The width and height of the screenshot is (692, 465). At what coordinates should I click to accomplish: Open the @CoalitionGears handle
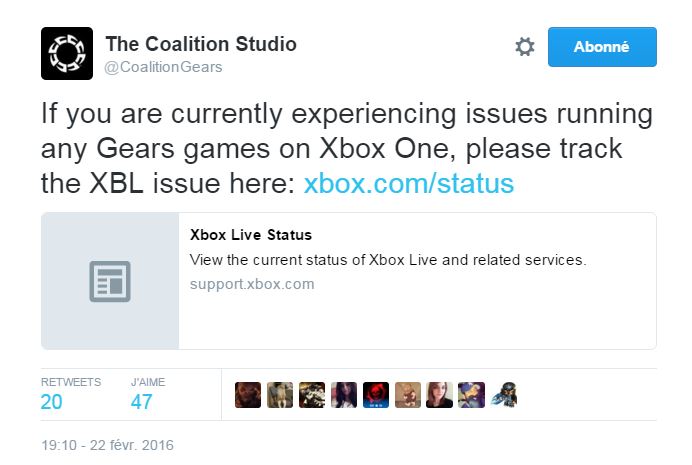tap(163, 67)
